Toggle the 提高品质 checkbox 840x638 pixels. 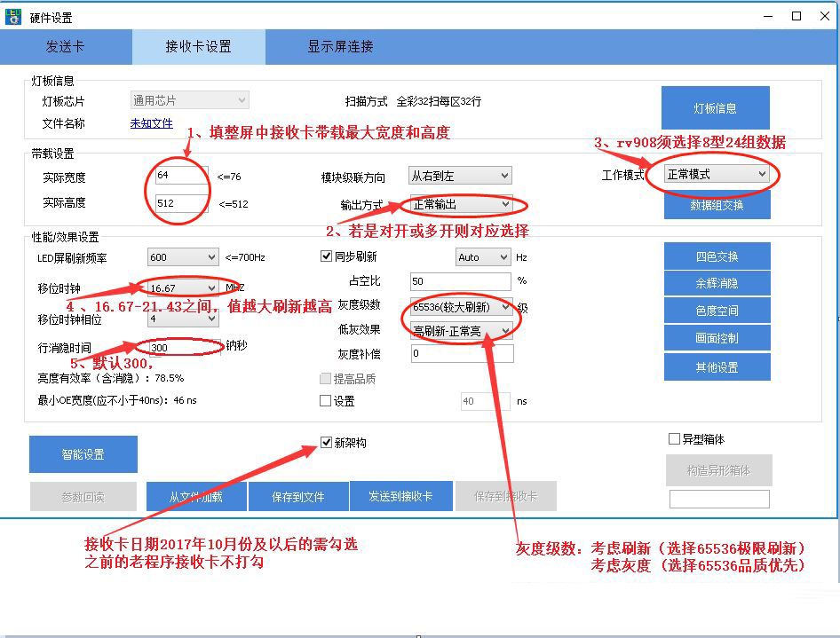pyautogui.click(x=325, y=379)
